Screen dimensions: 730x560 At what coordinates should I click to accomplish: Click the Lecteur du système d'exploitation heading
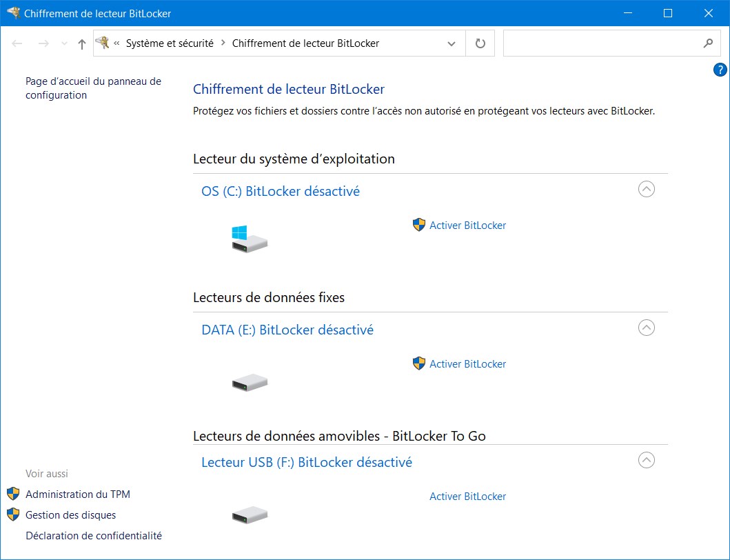[x=294, y=159]
